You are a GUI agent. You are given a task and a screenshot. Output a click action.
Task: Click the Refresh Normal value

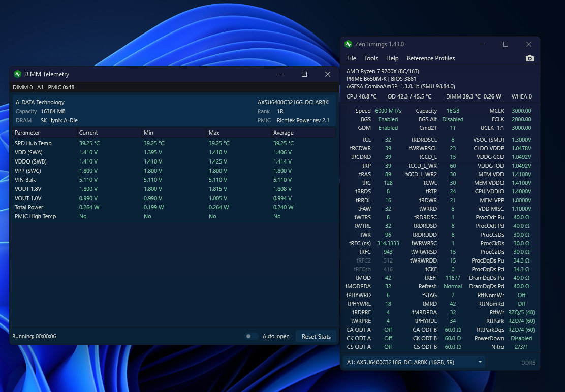coord(453,286)
